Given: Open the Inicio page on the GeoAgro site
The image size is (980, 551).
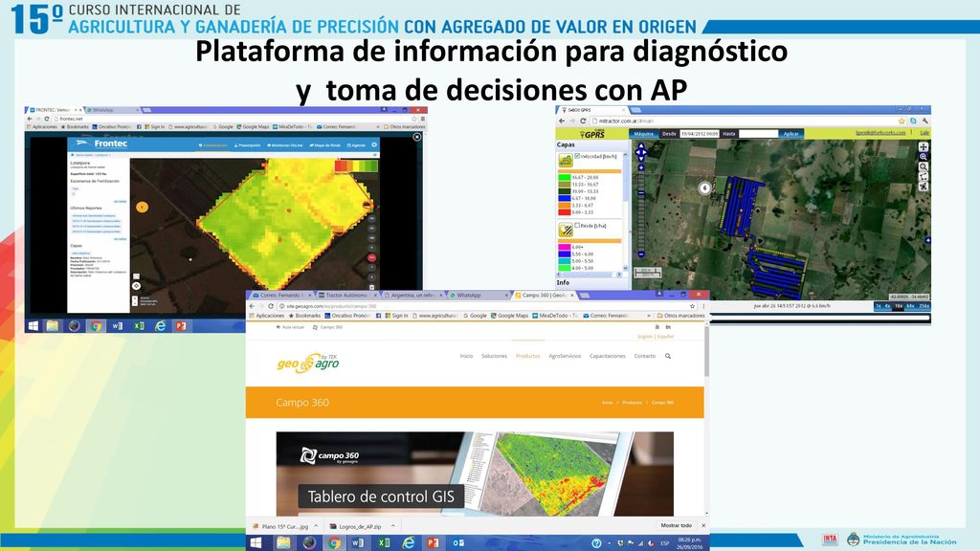Looking at the screenshot, I should coord(466,356).
